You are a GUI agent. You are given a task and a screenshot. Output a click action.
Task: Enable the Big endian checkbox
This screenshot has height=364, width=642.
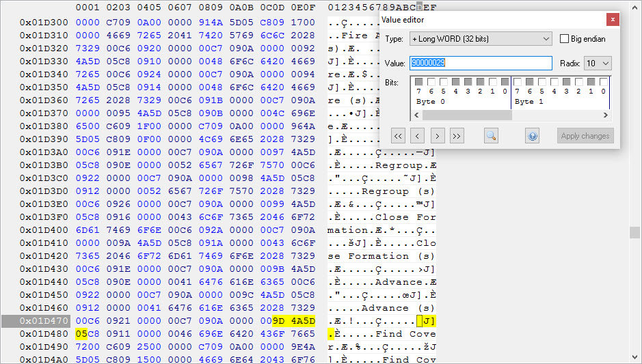[x=565, y=39]
